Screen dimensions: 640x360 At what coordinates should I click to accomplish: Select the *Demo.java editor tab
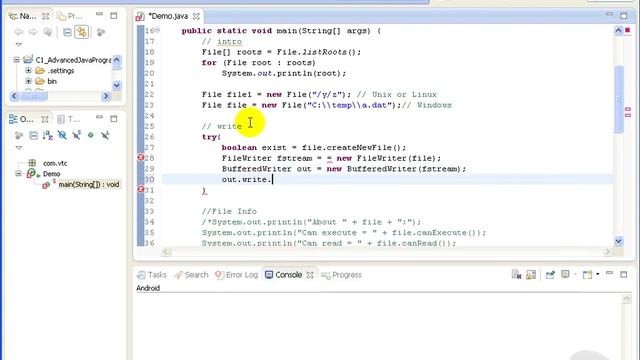coord(168,16)
